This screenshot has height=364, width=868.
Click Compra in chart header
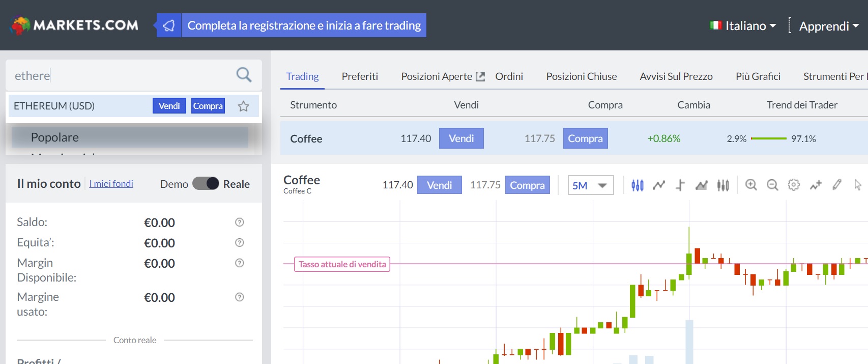coord(527,185)
